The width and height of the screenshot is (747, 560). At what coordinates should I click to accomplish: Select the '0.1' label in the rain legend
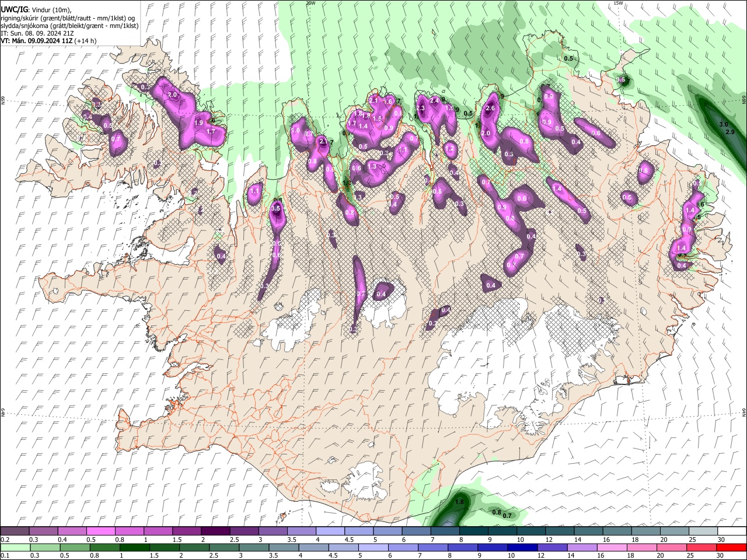coord(4,556)
